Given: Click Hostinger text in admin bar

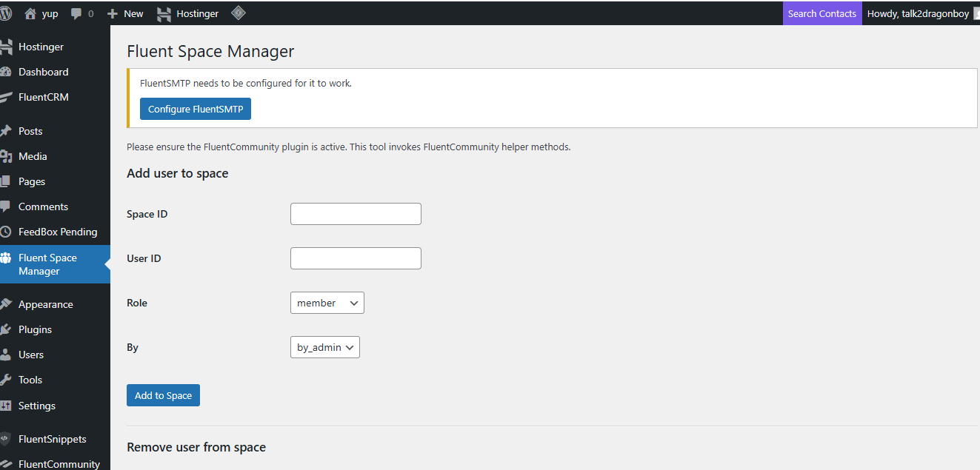Looking at the screenshot, I should [x=198, y=13].
